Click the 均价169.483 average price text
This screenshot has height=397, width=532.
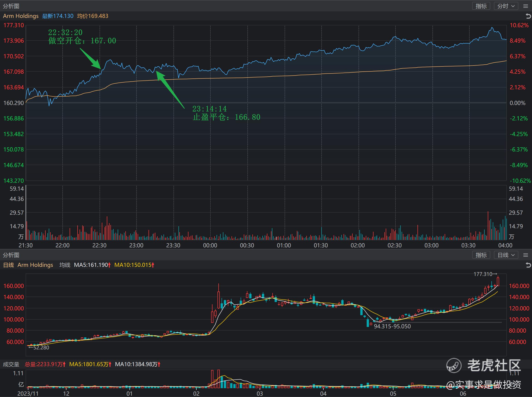93,16
